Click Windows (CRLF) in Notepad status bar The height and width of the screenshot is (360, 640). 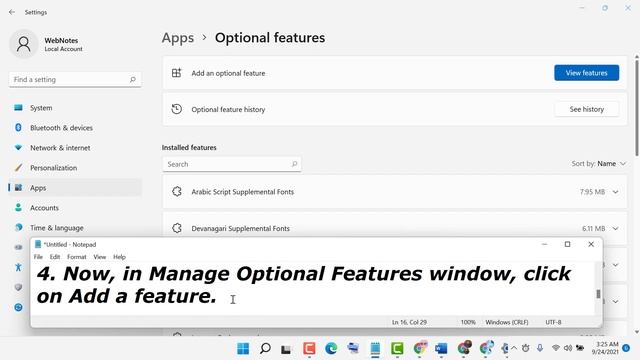coord(507,322)
